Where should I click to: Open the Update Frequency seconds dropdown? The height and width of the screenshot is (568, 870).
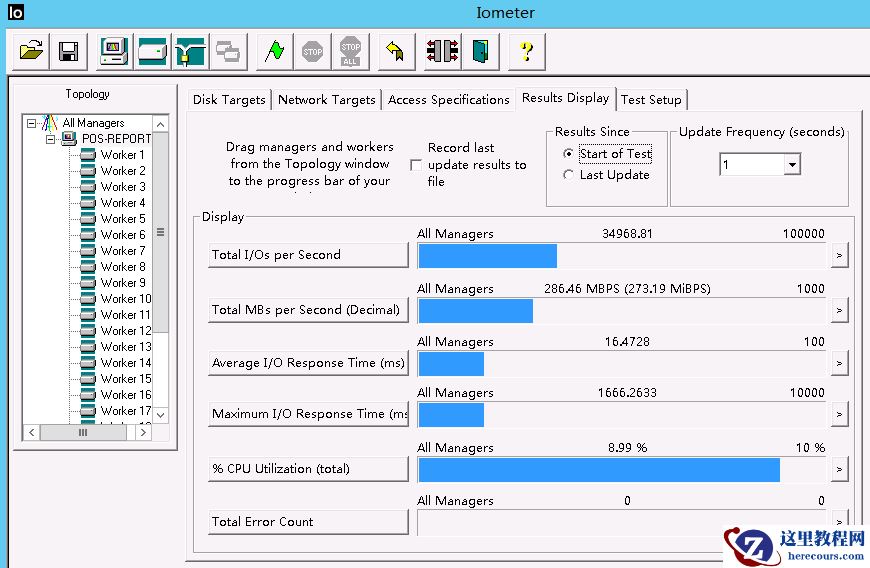coord(792,165)
